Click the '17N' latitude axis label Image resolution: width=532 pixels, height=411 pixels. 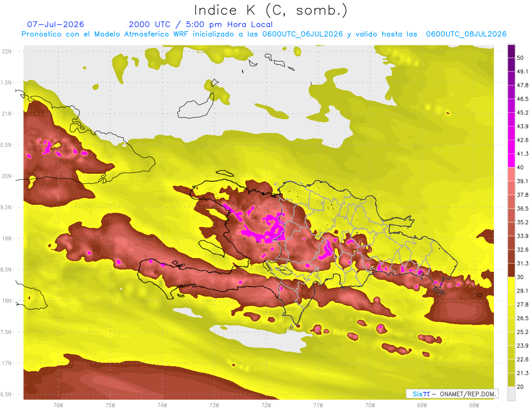click(x=7, y=364)
